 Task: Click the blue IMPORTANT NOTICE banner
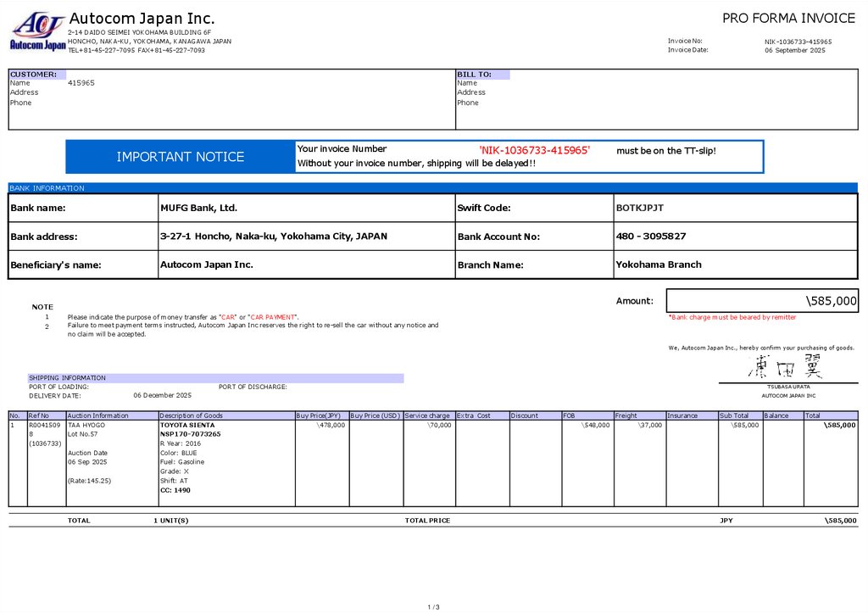180,157
